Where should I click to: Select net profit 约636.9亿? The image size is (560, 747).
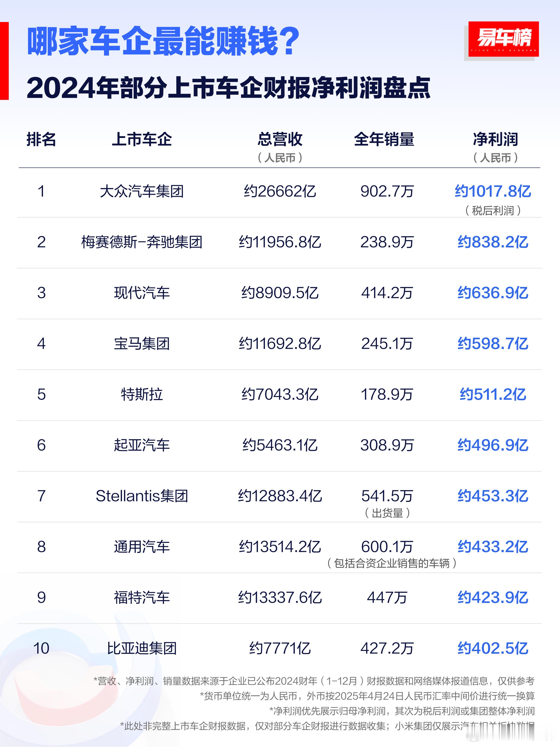[x=493, y=293]
